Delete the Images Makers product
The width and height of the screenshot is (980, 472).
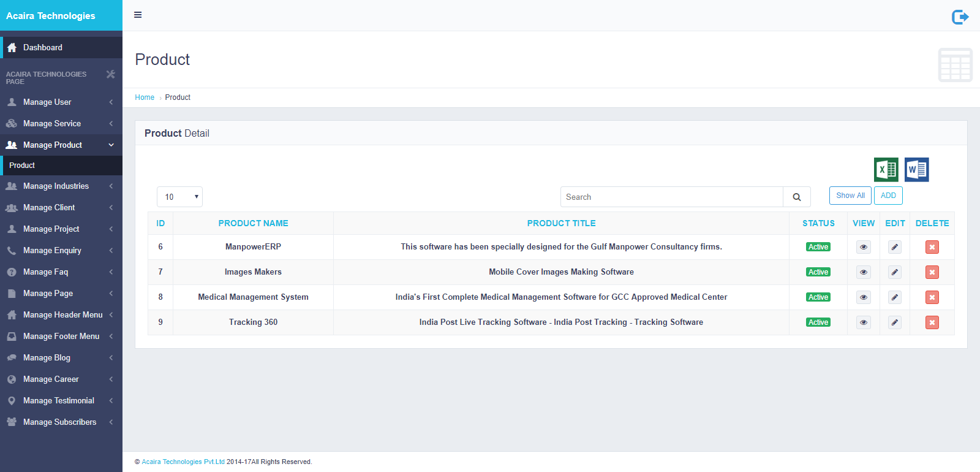pos(932,272)
